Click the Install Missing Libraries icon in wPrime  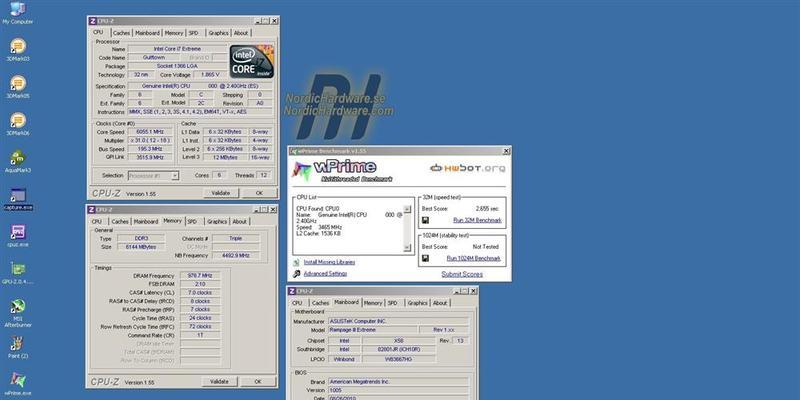coord(296,262)
